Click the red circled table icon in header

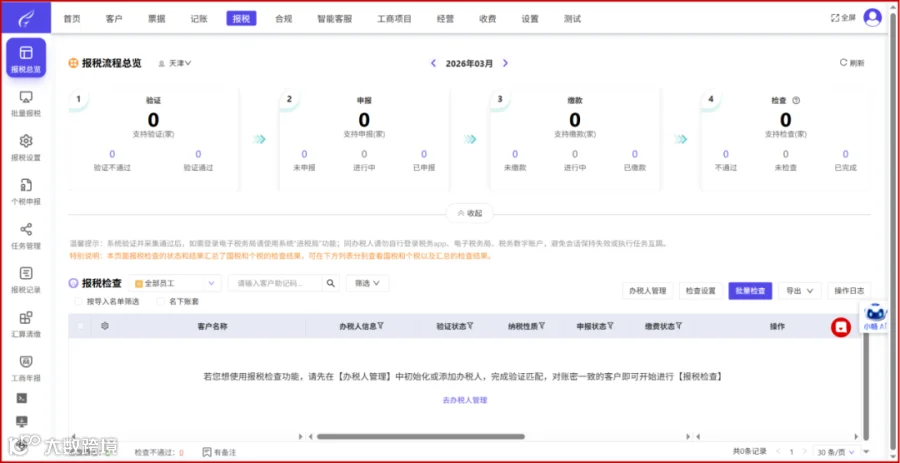[841, 327]
